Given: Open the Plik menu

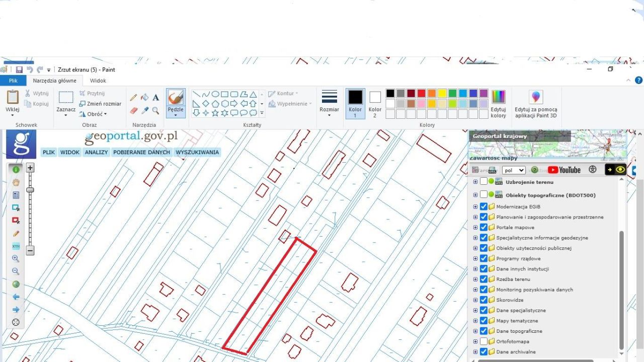Looking at the screenshot, I should 13,81.
